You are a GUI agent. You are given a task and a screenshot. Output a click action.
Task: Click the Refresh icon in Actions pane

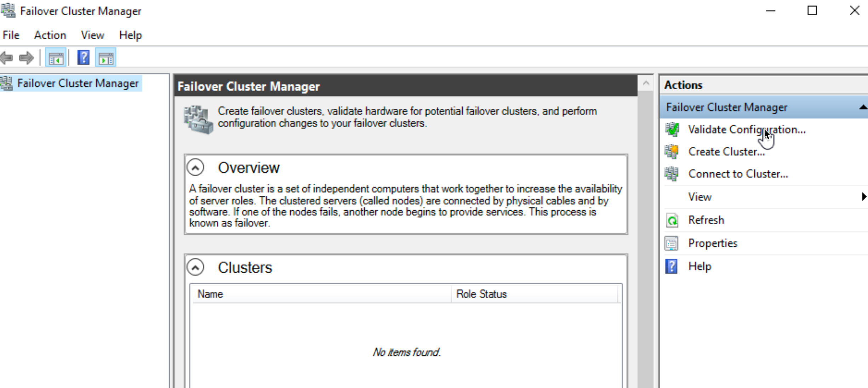672,220
